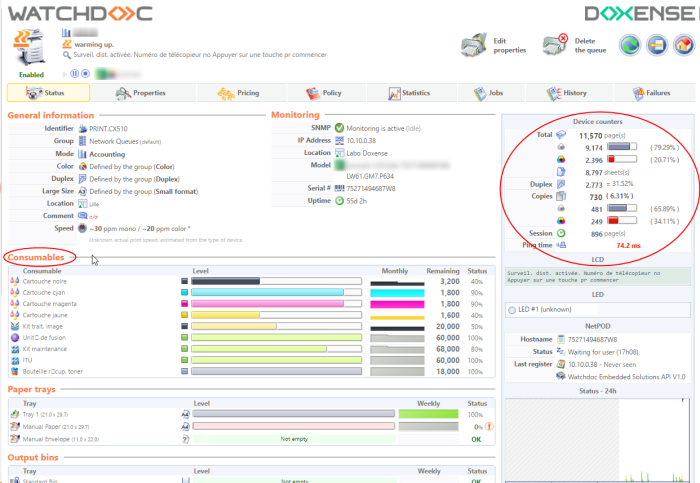Click the Cartouche cyan level bar
This screenshot has width=700, height=483.
[x=275, y=292]
